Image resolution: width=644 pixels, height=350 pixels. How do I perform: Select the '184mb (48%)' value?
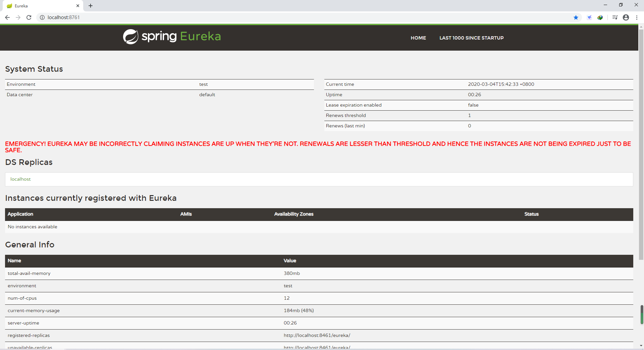coord(299,310)
